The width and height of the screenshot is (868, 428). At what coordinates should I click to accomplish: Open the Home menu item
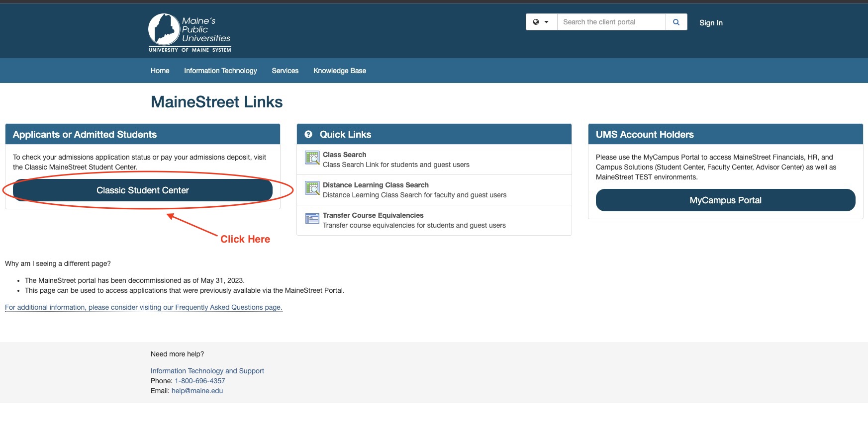(x=160, y=71)
